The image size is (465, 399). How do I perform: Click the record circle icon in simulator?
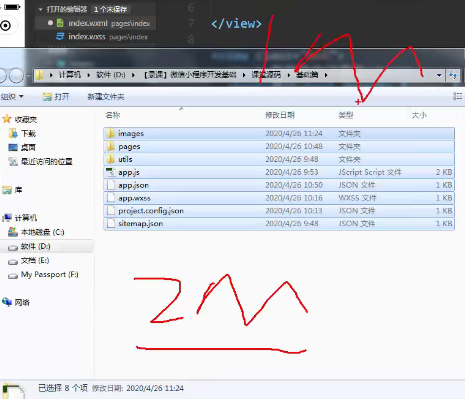coord(6,25)
